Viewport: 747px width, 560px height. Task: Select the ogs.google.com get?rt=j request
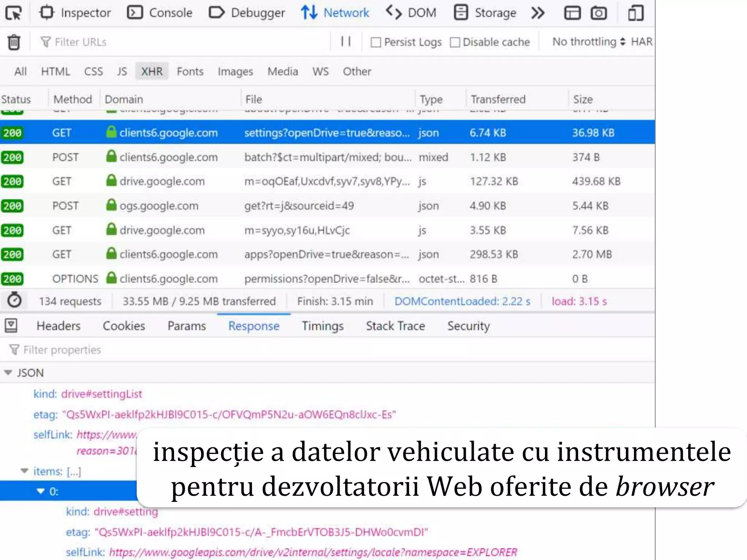click(327, 206)
